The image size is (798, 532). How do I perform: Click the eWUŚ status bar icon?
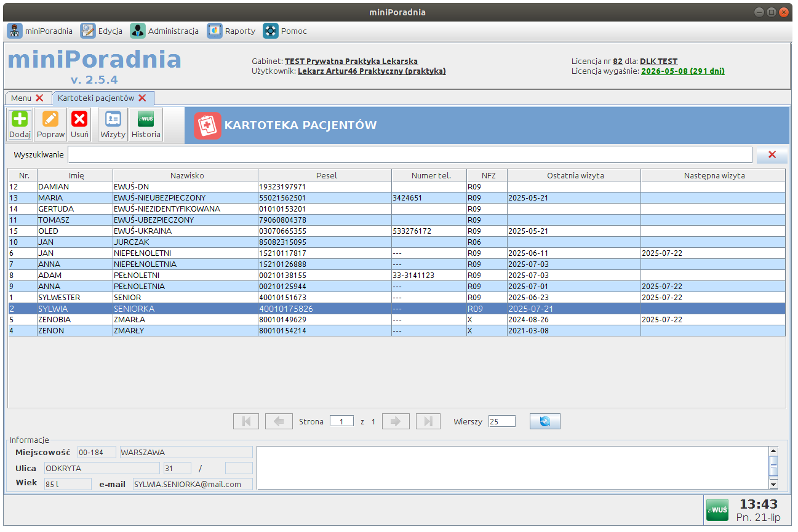(717, 510)
